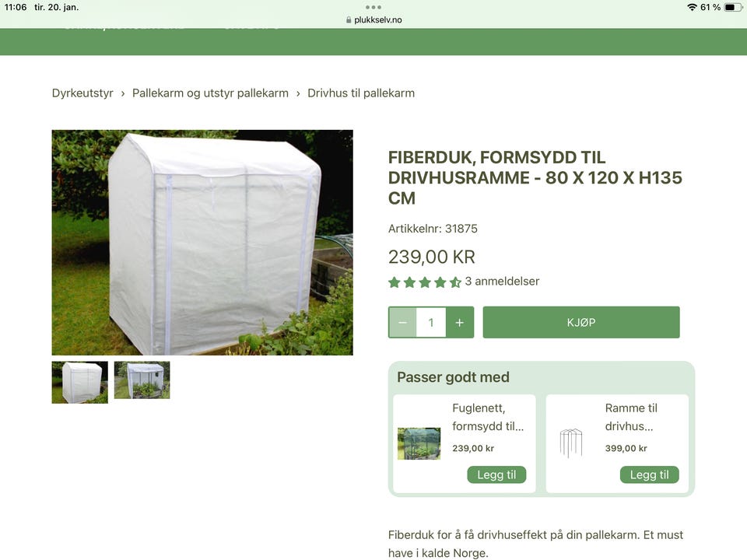Open the main product image
The width and height of the screenshot is (747, 560).
(x=202, y=243)
